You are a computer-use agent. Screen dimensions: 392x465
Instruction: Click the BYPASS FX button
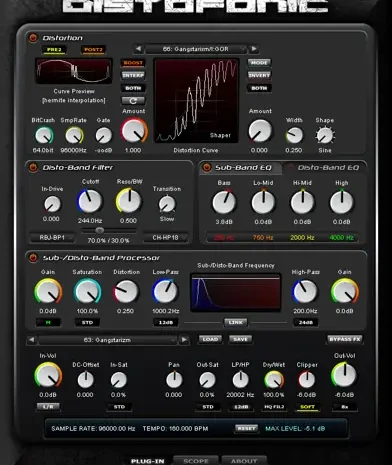[x=345, y=339]
